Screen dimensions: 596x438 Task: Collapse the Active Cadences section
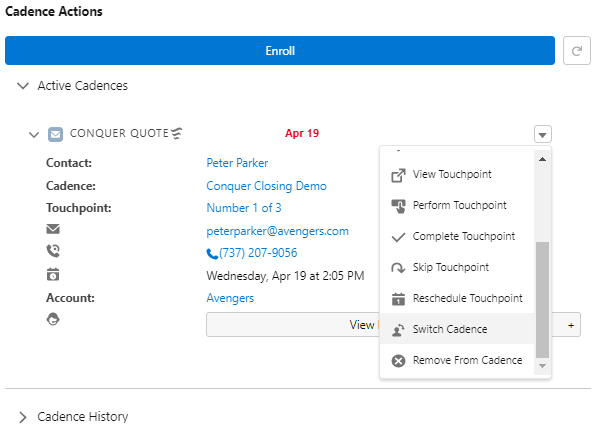pyautogui.click(x=23, y=86)
